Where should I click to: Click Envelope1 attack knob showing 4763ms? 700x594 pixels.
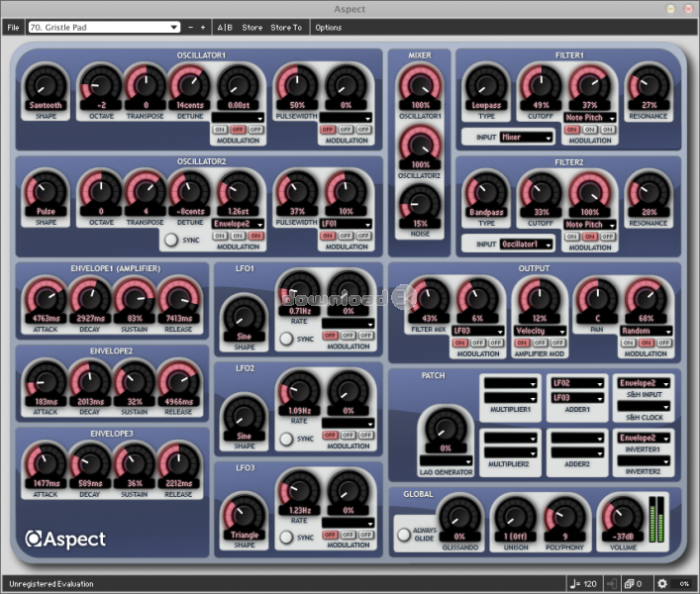pyautogui.click(x=46, y=299)
